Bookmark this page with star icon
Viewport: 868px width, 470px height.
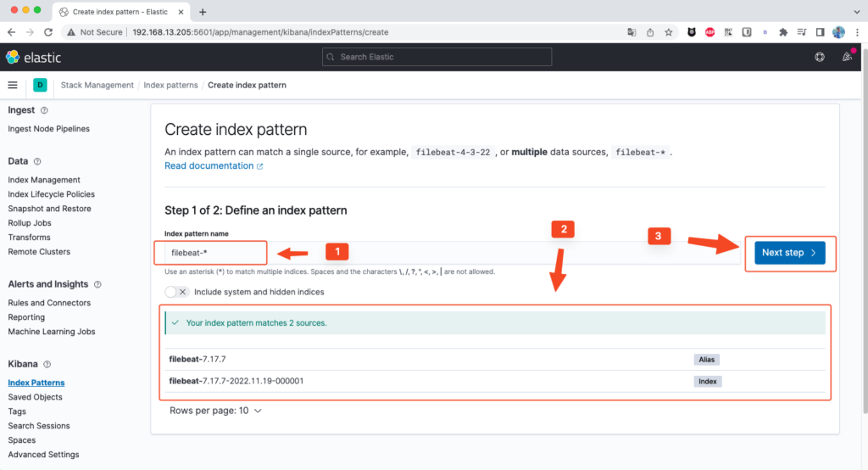pyautogui.click(x=669, y=32)
